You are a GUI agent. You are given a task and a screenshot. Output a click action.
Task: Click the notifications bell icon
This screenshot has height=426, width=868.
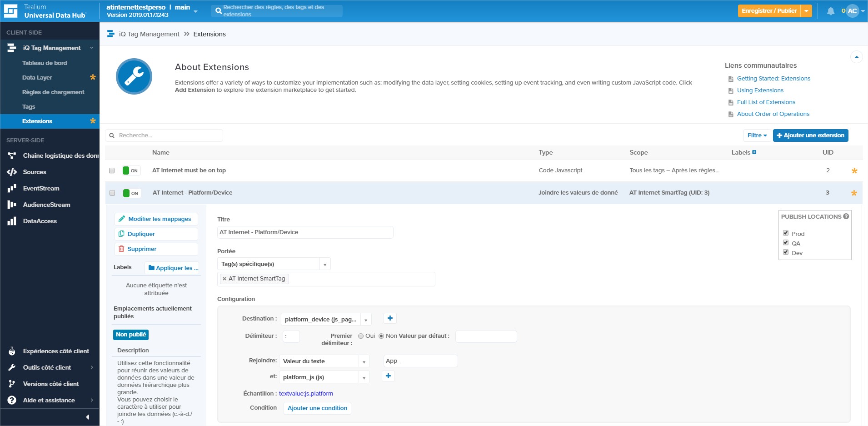pos(830,11)
